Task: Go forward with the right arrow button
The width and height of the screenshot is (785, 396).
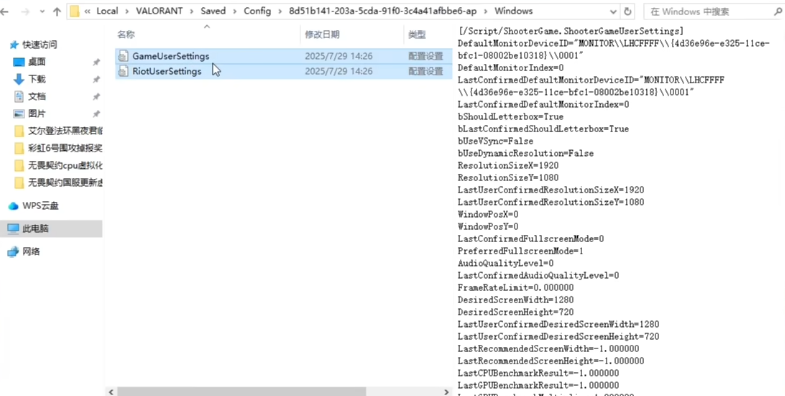Action: click(x=25, y=11)
